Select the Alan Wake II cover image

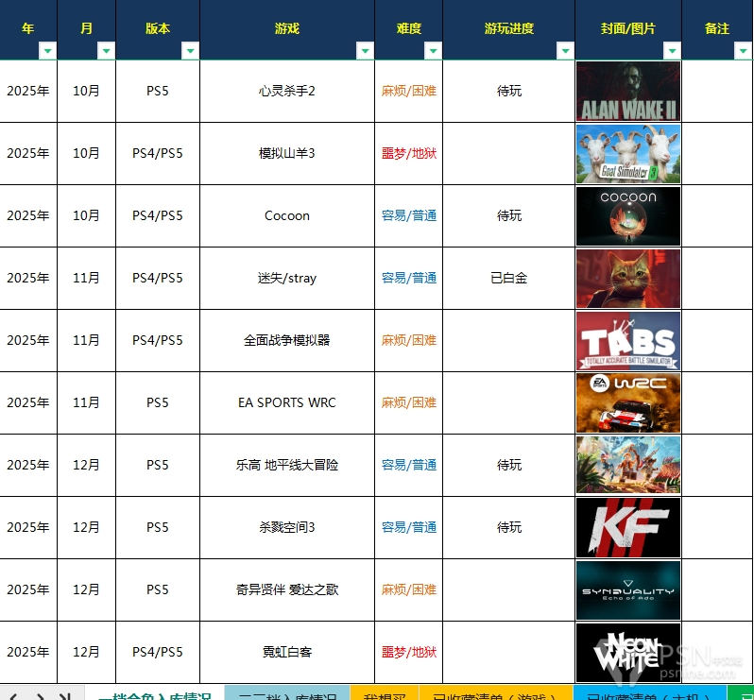pos(628,92)
